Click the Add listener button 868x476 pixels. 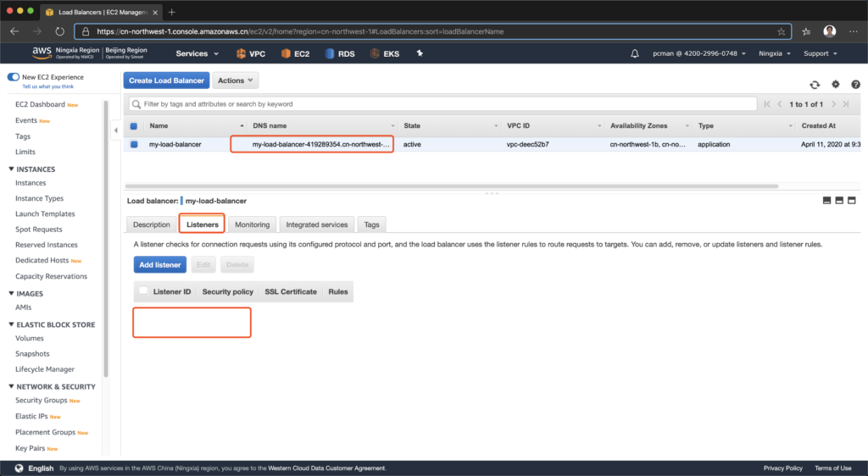pos(159,265)
